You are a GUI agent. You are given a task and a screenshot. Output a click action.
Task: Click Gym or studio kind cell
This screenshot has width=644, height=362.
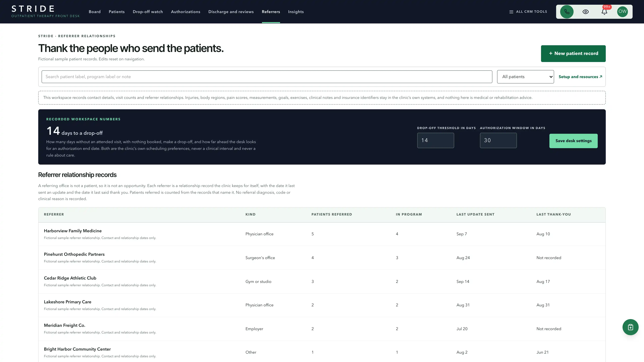click(x=258, y=281)
